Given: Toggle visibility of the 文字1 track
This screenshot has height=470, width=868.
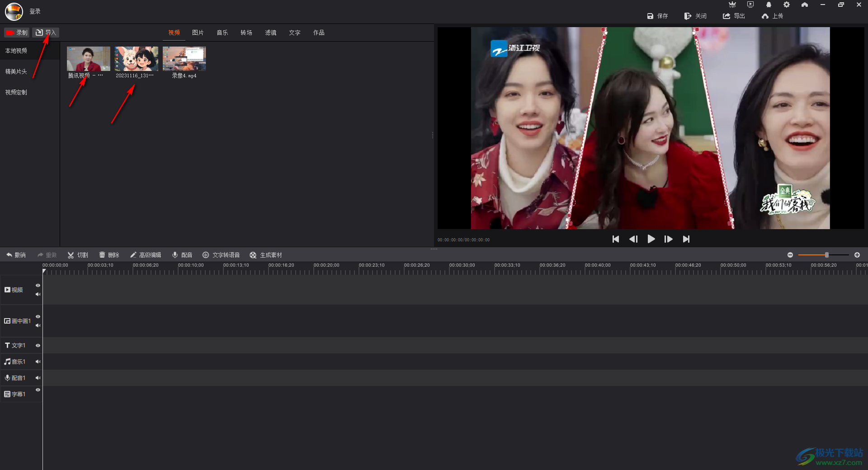Looking at the screenshot, I should coord(38,346).
